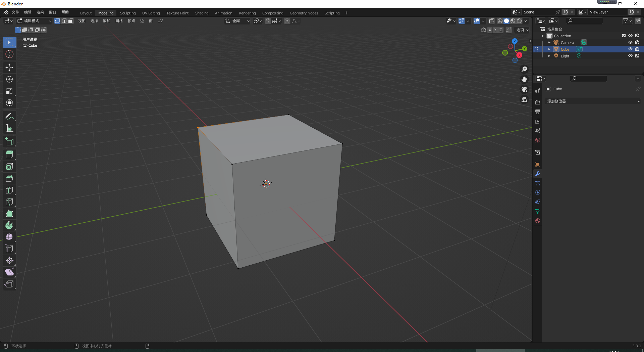Open the Material Properties tab
Image resolution: width=644 pixels, height=352 pixels.
(537, 221)
